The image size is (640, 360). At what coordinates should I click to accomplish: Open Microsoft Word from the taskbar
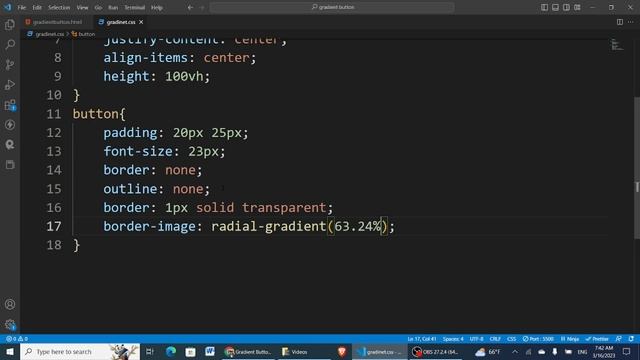coord(210,351)
